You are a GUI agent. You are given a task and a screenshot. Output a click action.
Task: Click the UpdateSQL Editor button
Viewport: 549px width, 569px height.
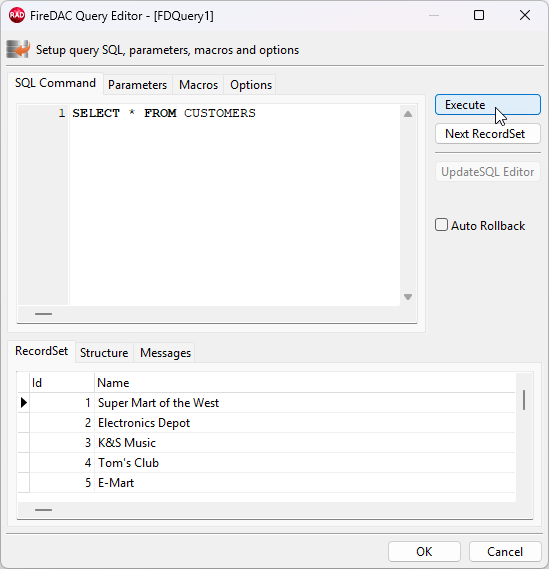(488, 172)
